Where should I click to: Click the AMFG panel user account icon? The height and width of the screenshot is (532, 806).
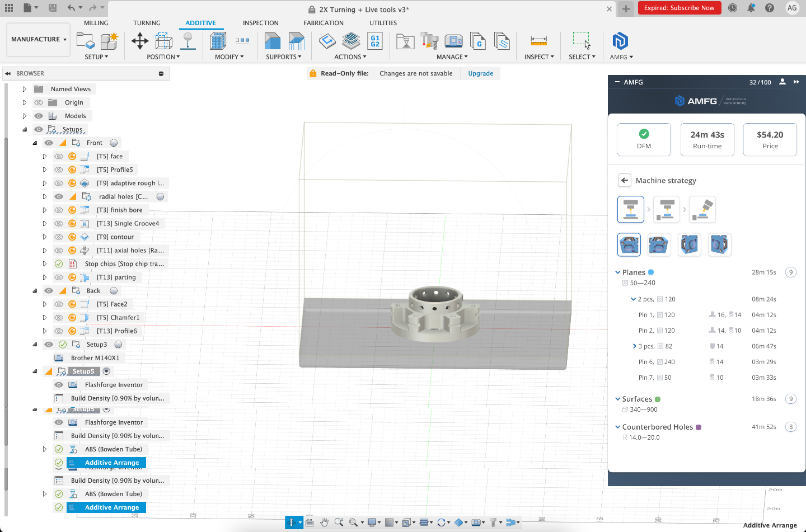point(782,82)
